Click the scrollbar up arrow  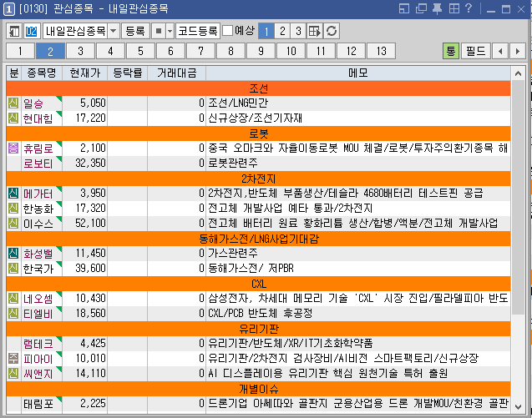pyautogui.click(x=518, y=73)
